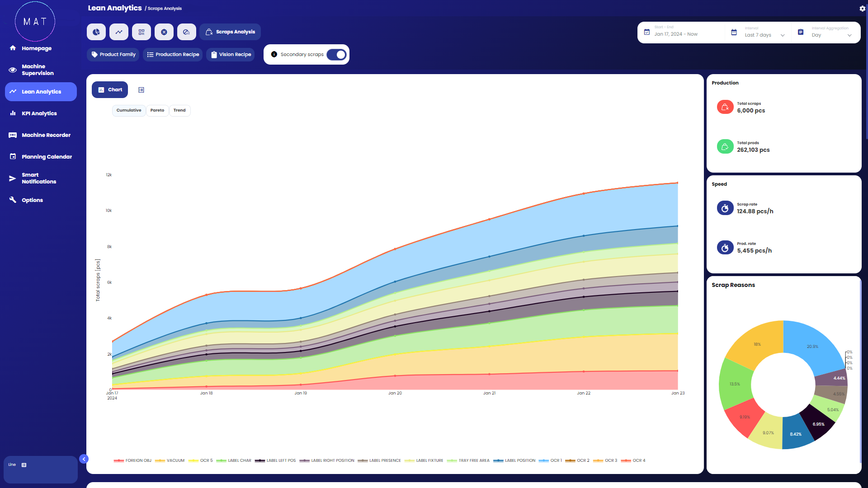Click the Vision Recipe filter button
This screenshot has height=488, width=868.
point(231,55)
